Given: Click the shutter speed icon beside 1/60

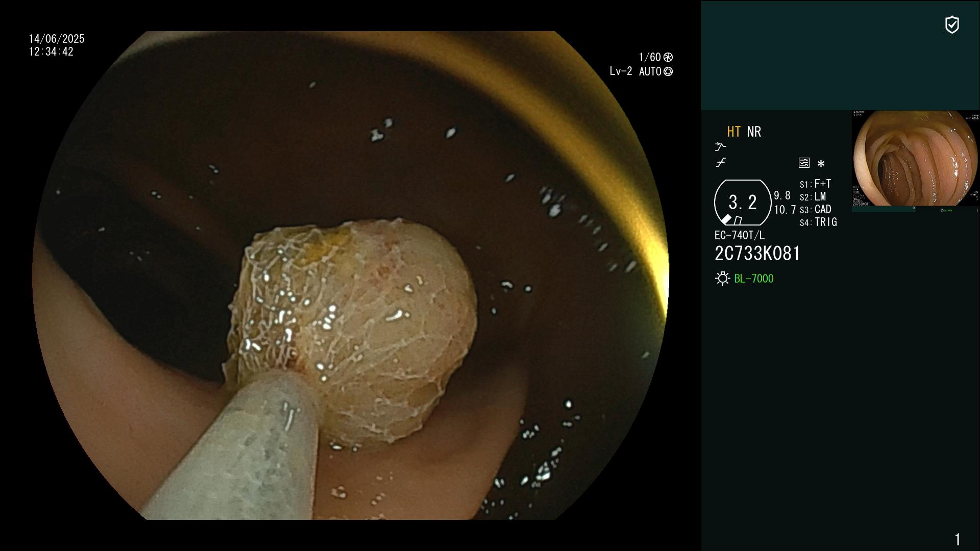Looking at the screenshot, I should pyautogui.click(x=668, y=57).
